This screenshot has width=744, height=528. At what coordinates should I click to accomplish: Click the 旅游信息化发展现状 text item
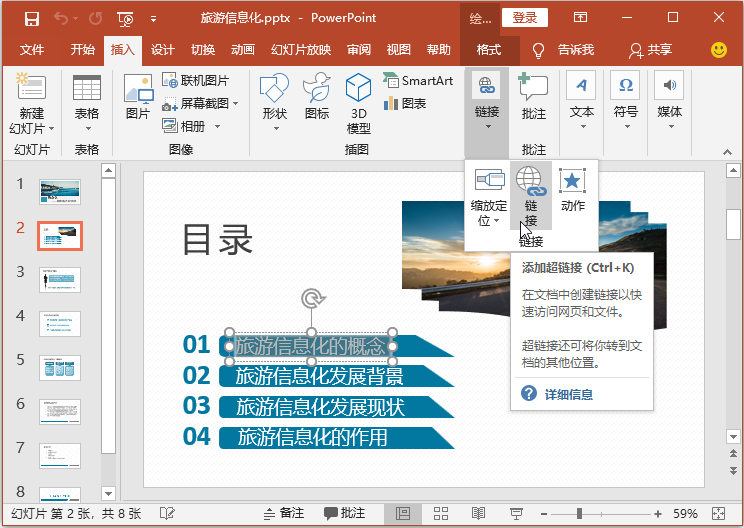point(321,407)
